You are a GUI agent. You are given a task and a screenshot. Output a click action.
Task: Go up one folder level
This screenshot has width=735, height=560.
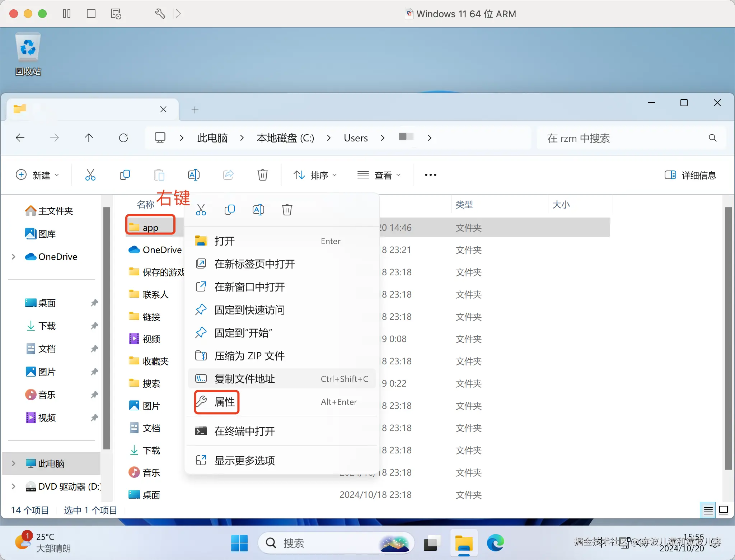point(89,138)
